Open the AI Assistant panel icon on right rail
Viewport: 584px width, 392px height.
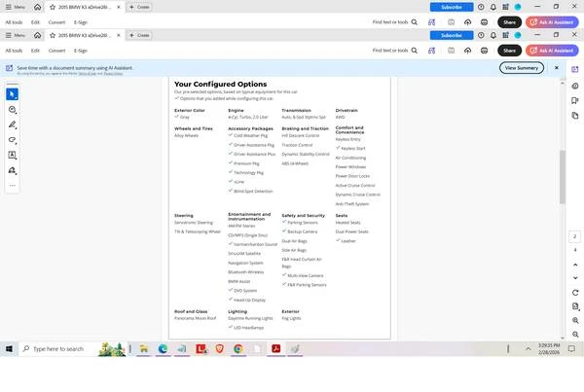tap(575, 70)
